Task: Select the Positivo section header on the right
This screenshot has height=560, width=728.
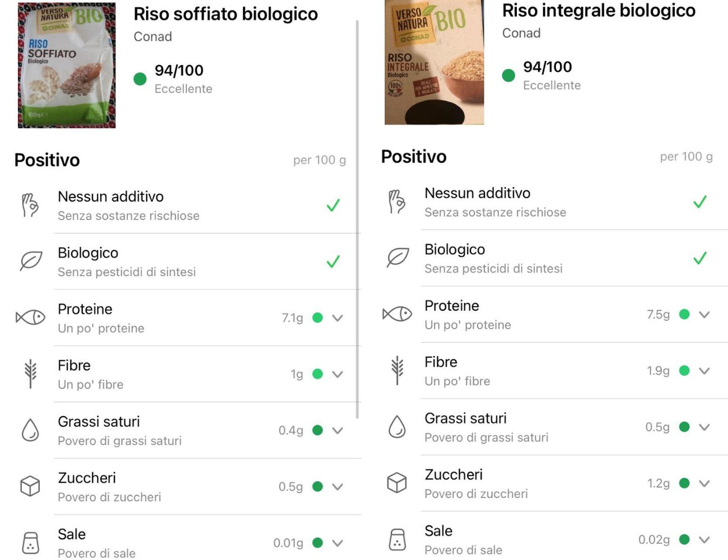Action: coord(414,157)
